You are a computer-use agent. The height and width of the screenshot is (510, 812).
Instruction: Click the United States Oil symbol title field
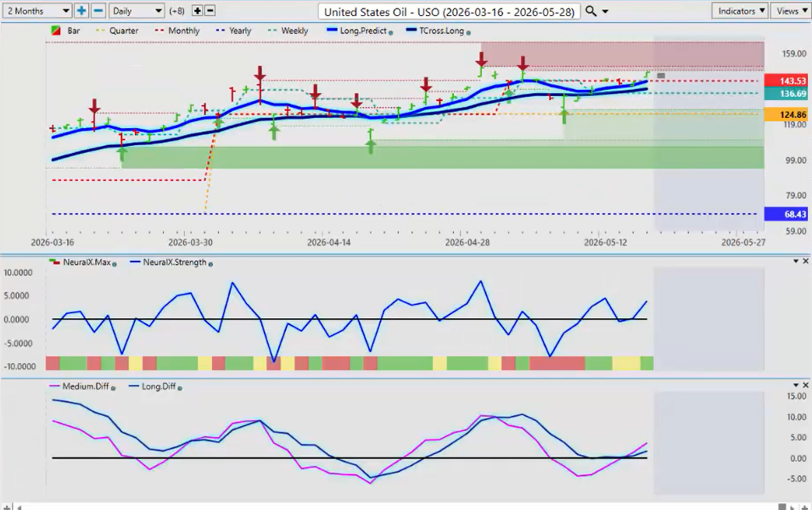(x=449, y=11)
